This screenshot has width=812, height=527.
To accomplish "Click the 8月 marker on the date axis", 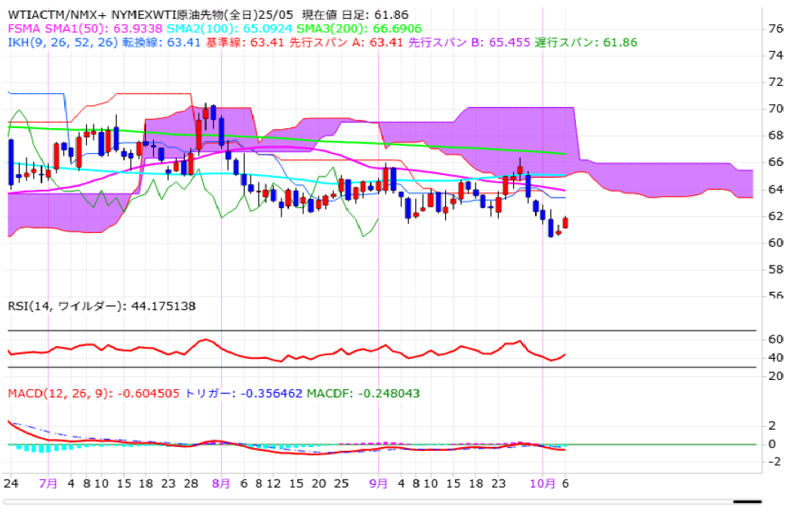I will pyautogui.click(x=221, y=483).
